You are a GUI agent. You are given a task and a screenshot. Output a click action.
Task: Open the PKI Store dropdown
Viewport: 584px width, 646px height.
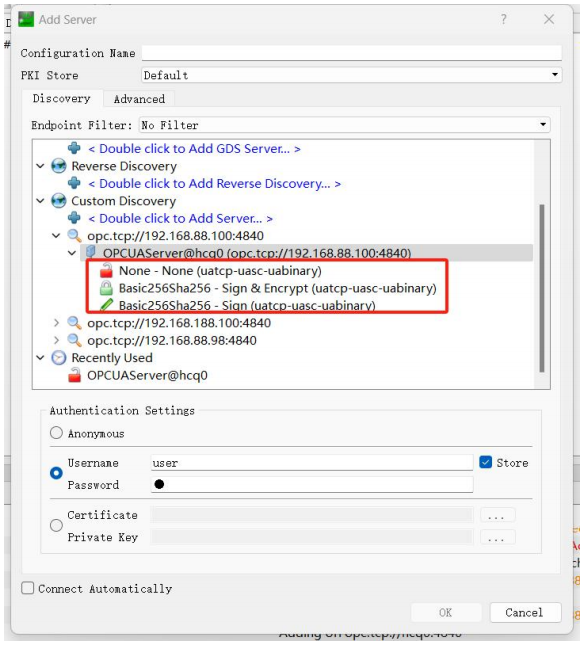351,75
